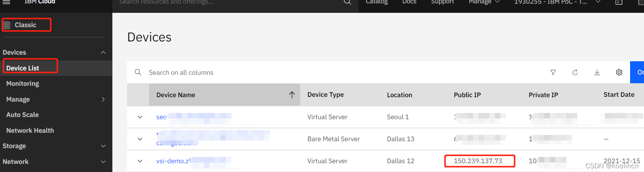Expand the Network sidebar section
Viewport: 644px width, 172px height.
coord(103,162)
